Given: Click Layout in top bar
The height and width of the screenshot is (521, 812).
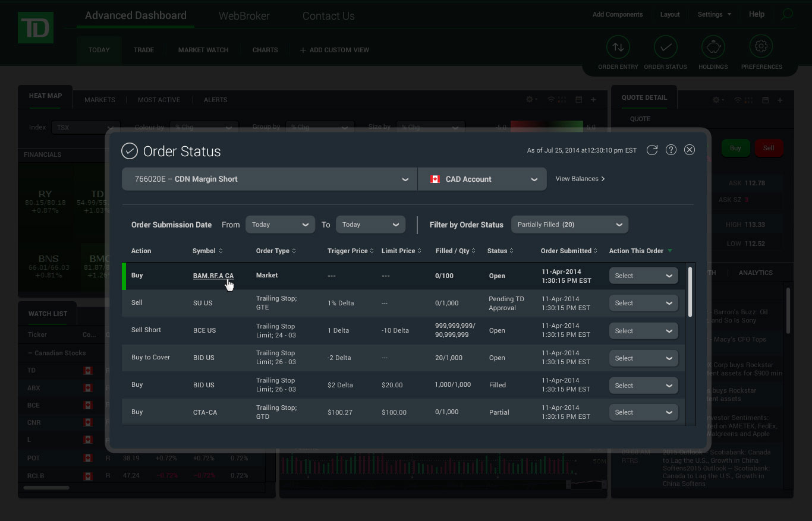Looking at the screenshot, I should coord(670,14).
